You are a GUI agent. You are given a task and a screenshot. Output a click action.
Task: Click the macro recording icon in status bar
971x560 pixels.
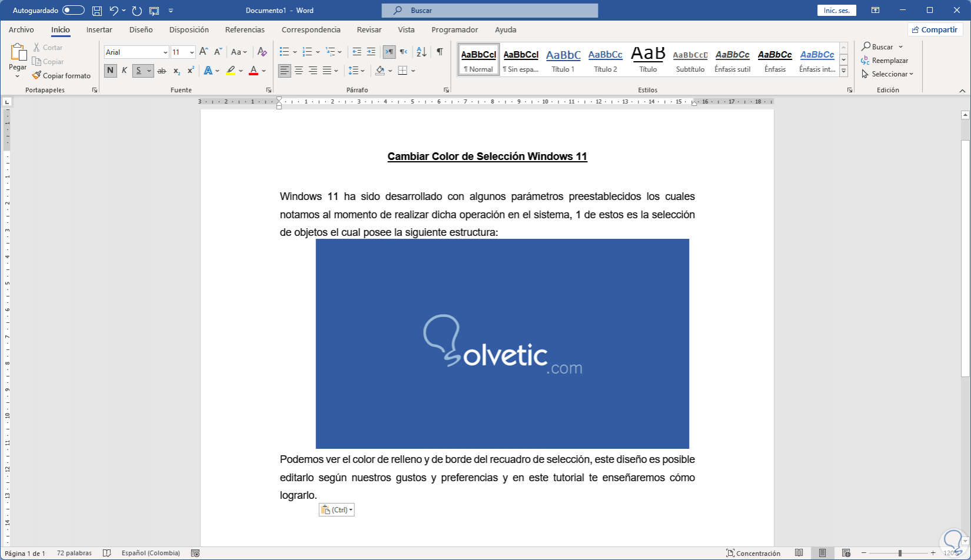(195, 553)
